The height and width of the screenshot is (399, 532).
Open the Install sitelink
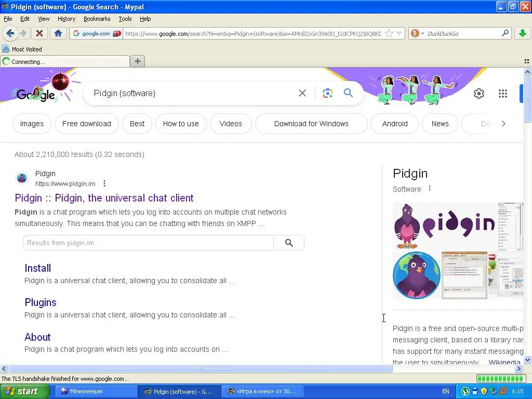point(37,268)
